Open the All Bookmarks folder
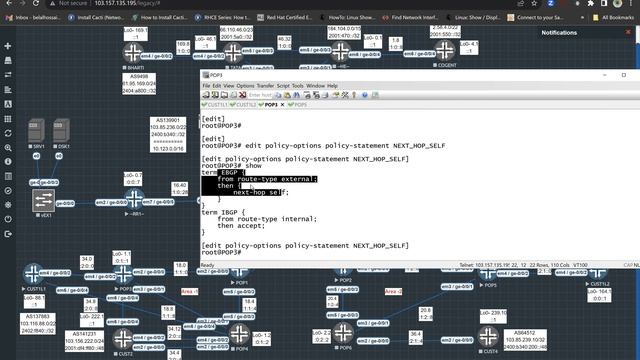This screenshot has height=360, width=640. point(613,18)
